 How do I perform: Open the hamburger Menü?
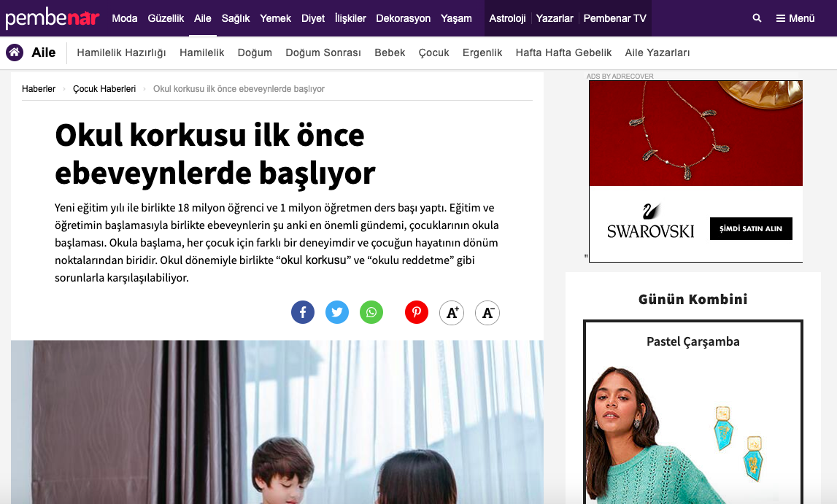(795, 18)
